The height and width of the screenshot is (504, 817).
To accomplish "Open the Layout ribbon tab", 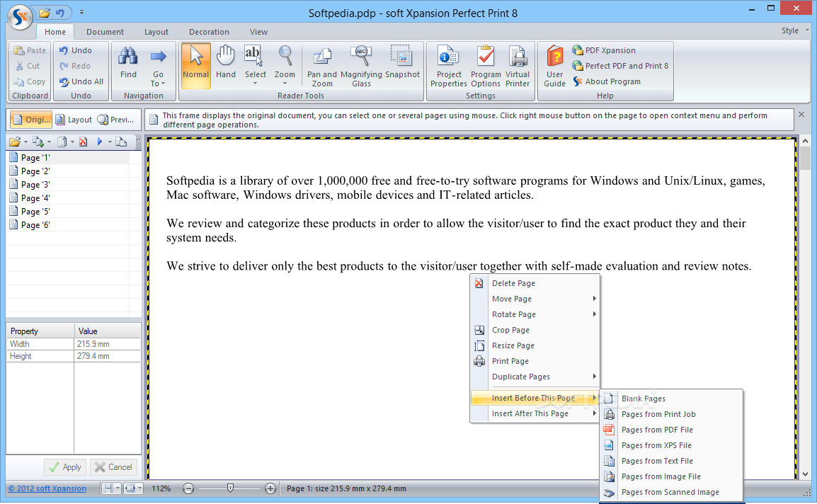I will click(156, 32).
